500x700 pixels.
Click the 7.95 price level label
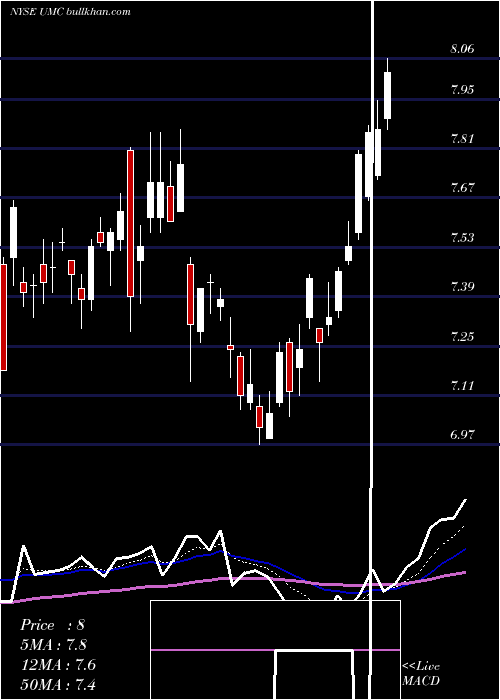click(x=462, y=89)
